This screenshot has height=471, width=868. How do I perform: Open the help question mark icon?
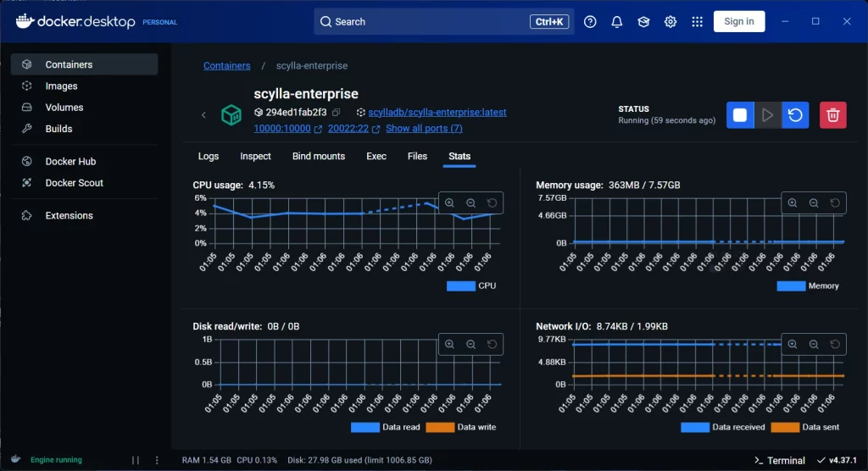pos(590,21)
